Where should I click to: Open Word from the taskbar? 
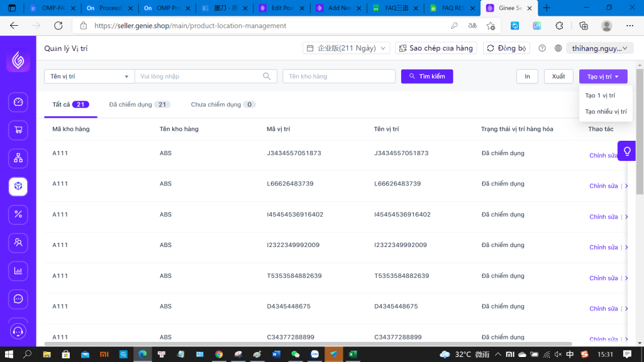[276, 354]
